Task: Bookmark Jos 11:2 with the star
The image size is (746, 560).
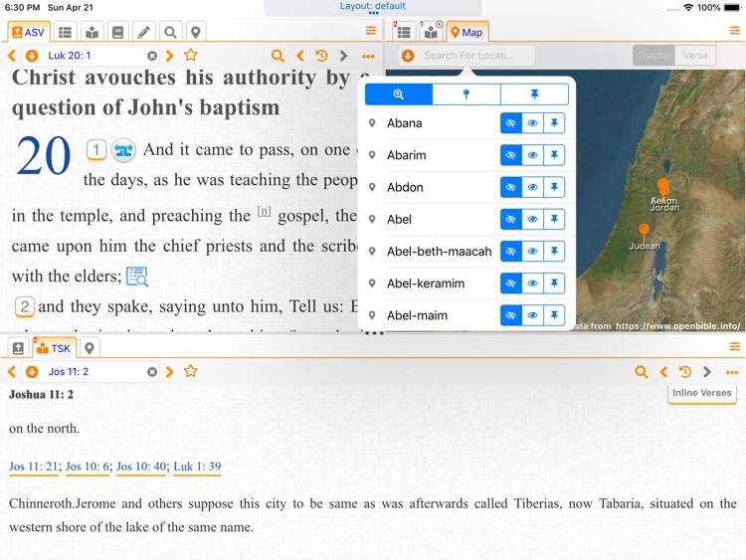Action: pyautogui.click(x=191, y=371)
